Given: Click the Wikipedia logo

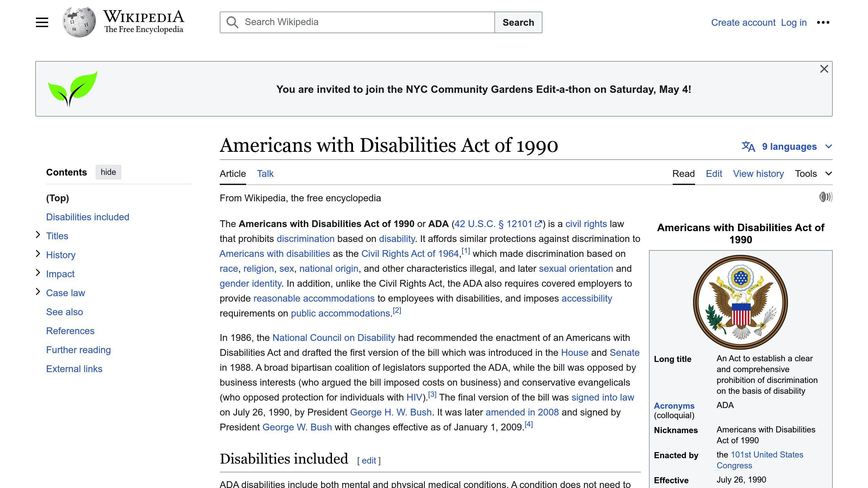Looking at the screenshot, I should (x=80, y=22).
